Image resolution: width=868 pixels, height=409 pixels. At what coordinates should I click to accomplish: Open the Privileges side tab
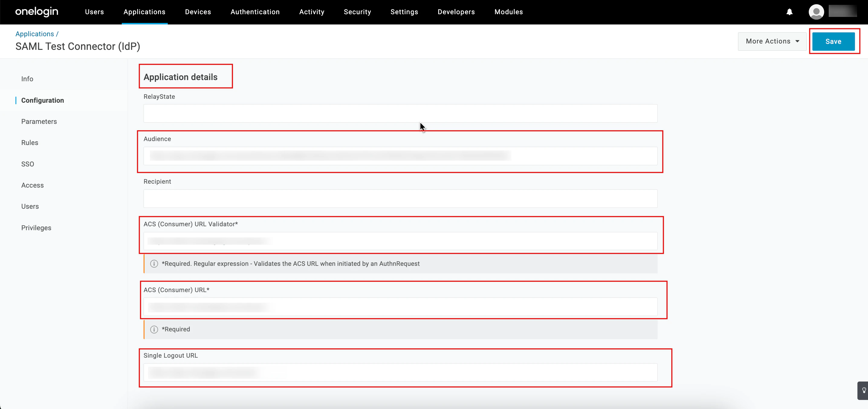click(36, 228)
